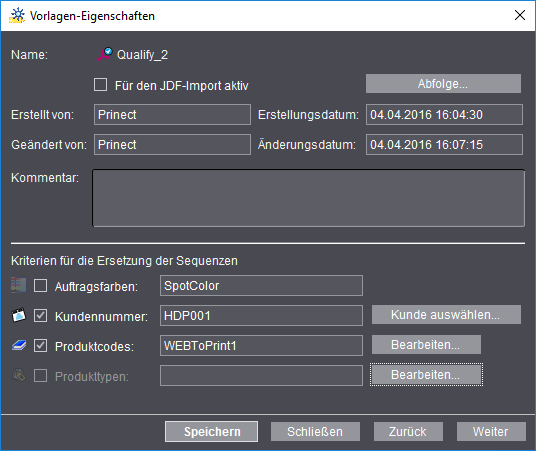Open the Abfolge... dialog

click(443, 83)
